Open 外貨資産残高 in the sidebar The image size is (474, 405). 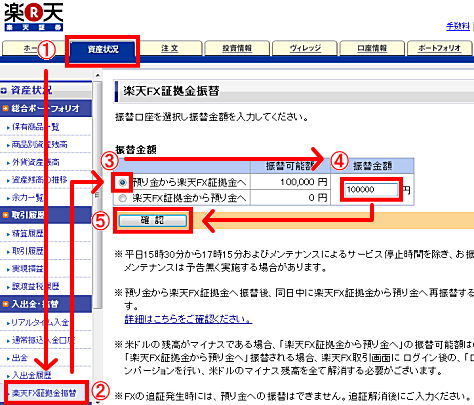[x=35, y=162]
